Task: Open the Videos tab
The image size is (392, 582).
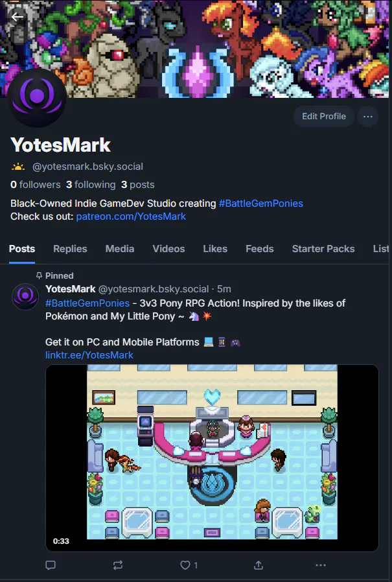Action: [168, 249]
